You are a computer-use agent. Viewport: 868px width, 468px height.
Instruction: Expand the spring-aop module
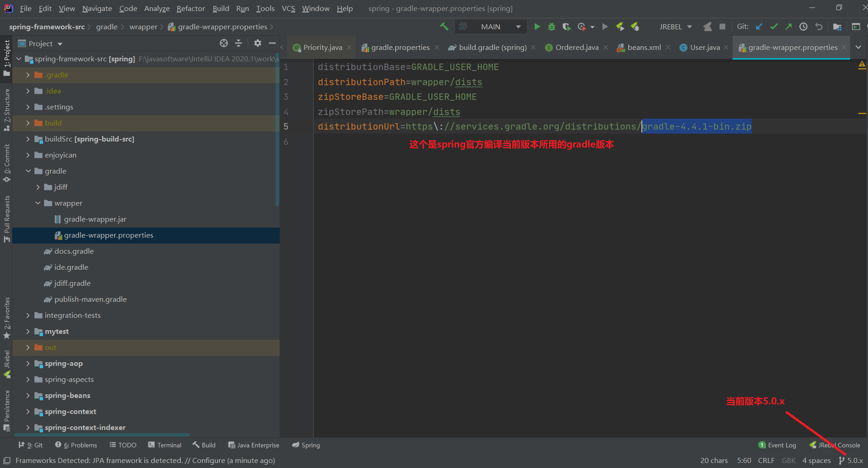(x=28, y=363)
